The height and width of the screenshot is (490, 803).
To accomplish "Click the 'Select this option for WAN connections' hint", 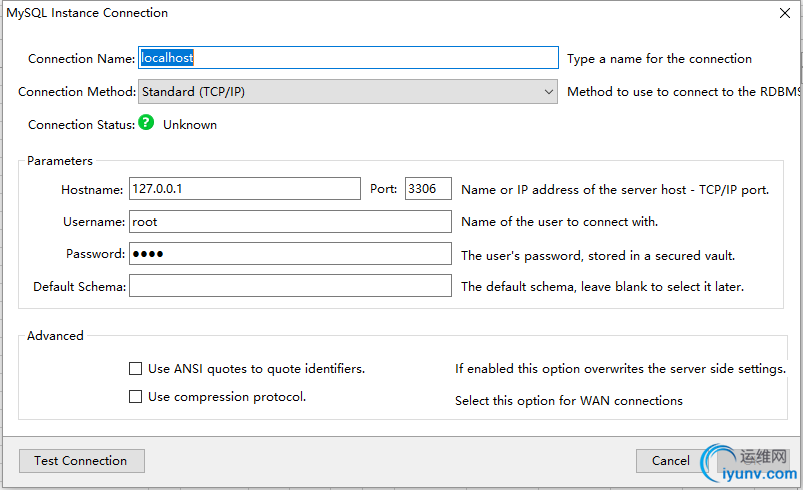I will (x=569, y=401).
